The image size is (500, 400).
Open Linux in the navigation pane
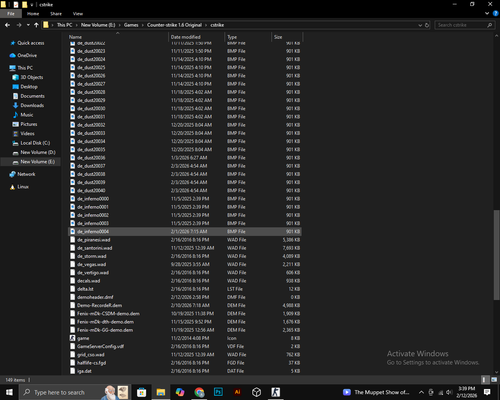click(23, 187)
